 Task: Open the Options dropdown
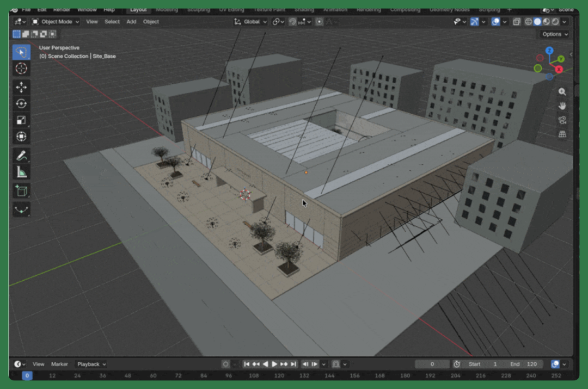(555, 34)
